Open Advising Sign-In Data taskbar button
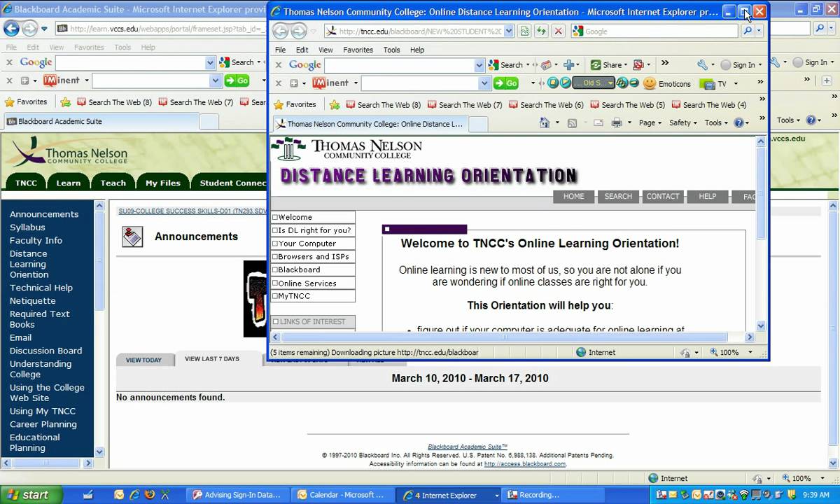The image size is (840, 504). pyautogui.click(x=239, y=494)
